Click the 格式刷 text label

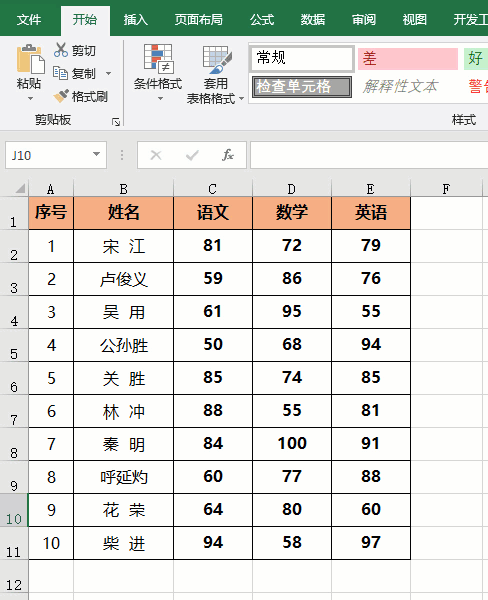[90, 96]
